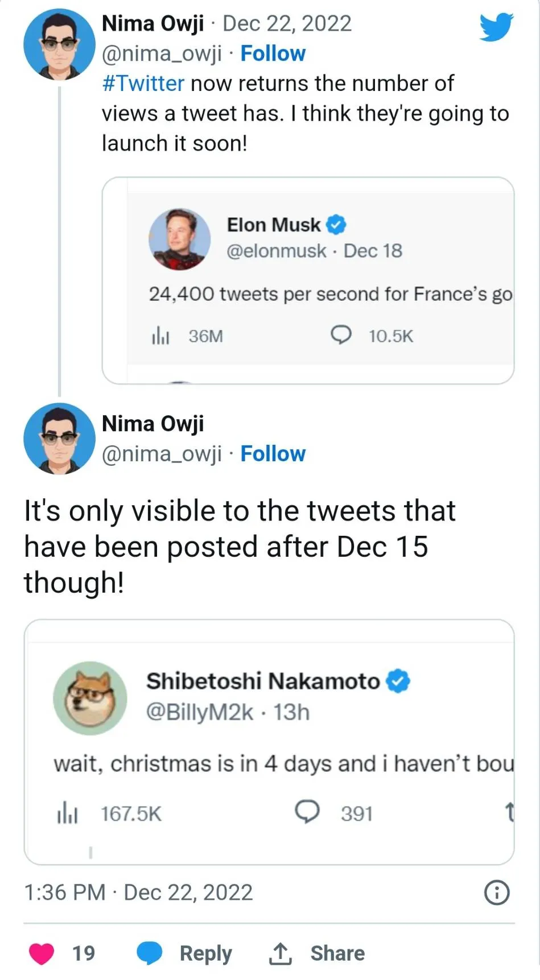
Task: Click the Twitter bird logo
Action: coord(496,27)
